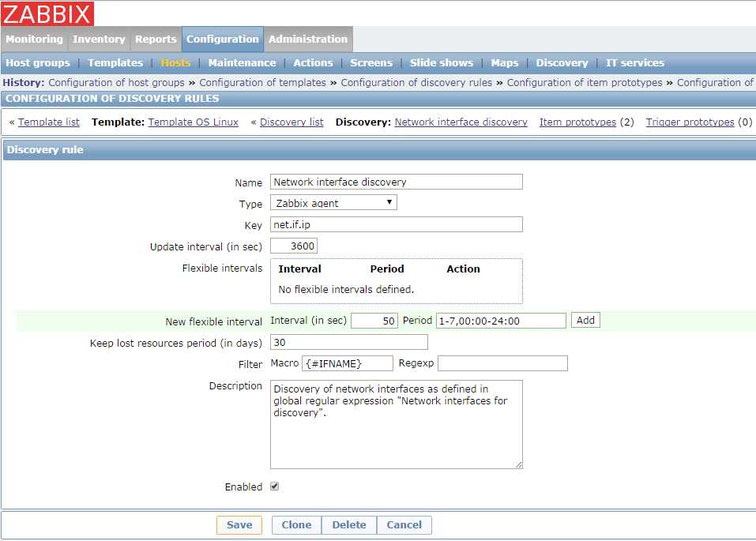Open the Reports tab

tap(156, 39)
